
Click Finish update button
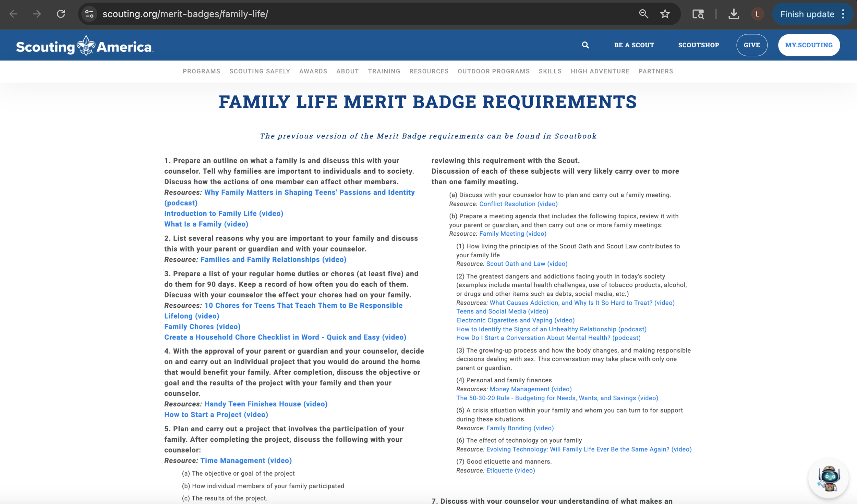coord(807,14)
